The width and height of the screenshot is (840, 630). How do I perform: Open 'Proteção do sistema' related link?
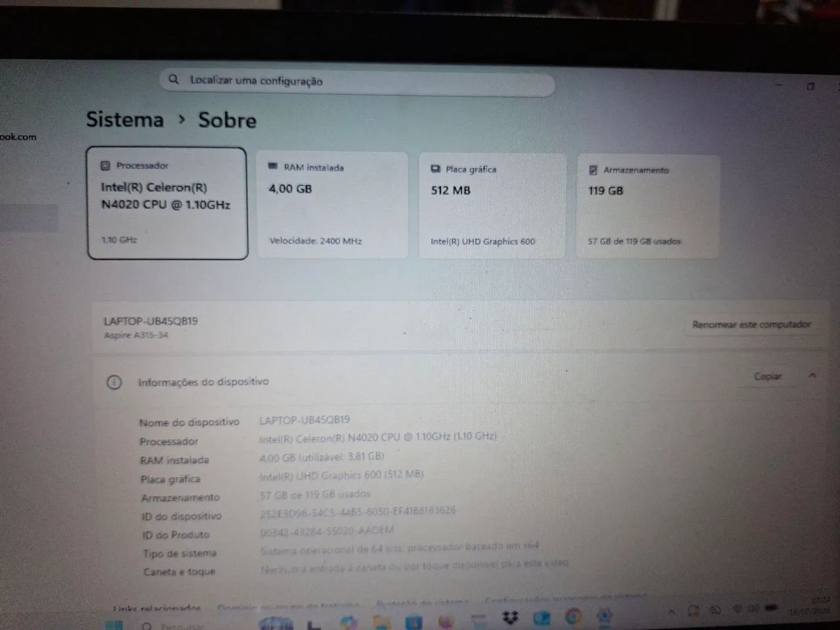pyautogui.click(x=423, y=602)
